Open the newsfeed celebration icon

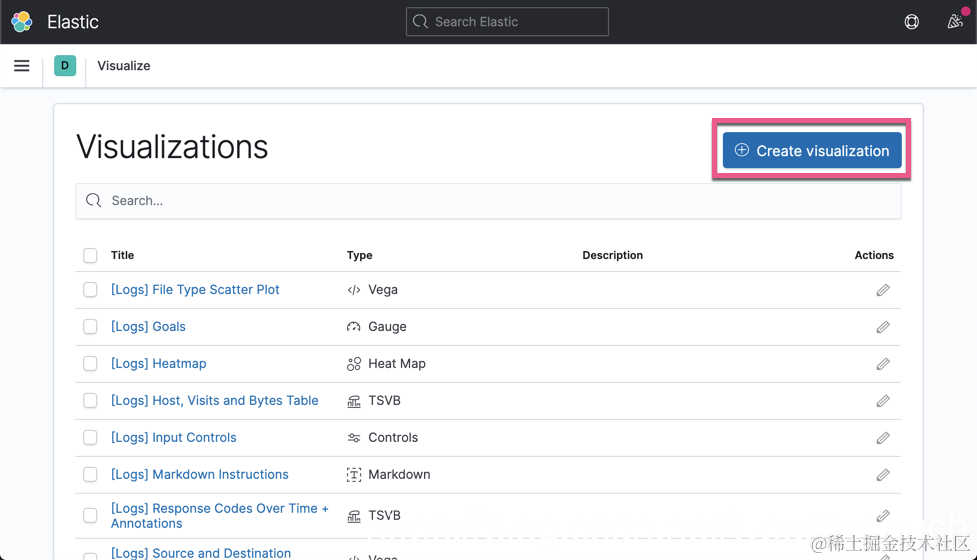(955, 22)
